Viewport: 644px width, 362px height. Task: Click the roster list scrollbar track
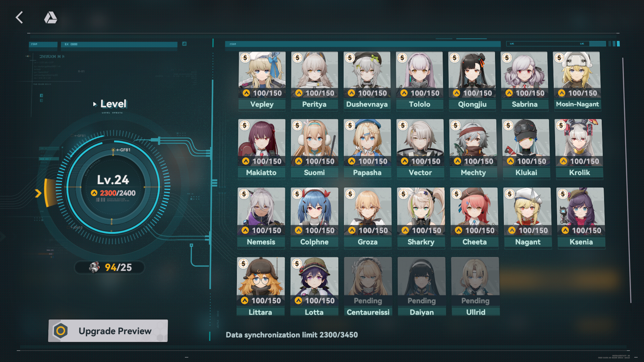626,180
